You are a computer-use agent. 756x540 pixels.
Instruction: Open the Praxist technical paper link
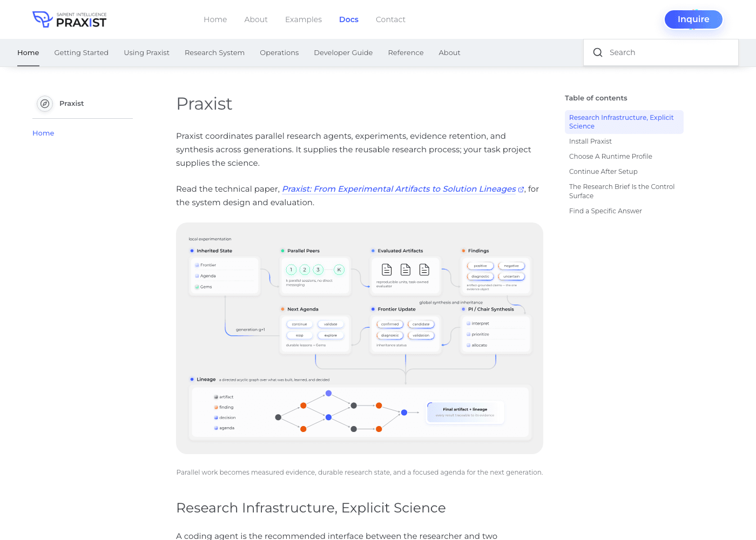click(x=399, y=189)
